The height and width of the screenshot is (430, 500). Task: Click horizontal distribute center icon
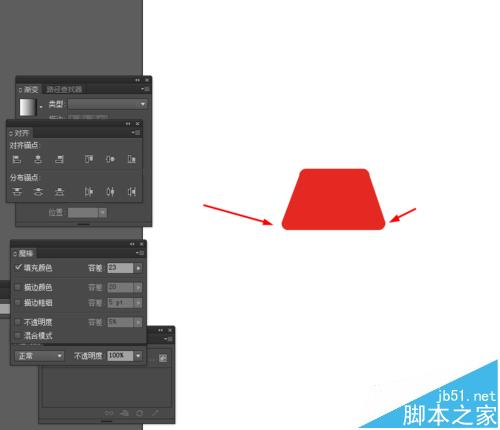point(110,191)
